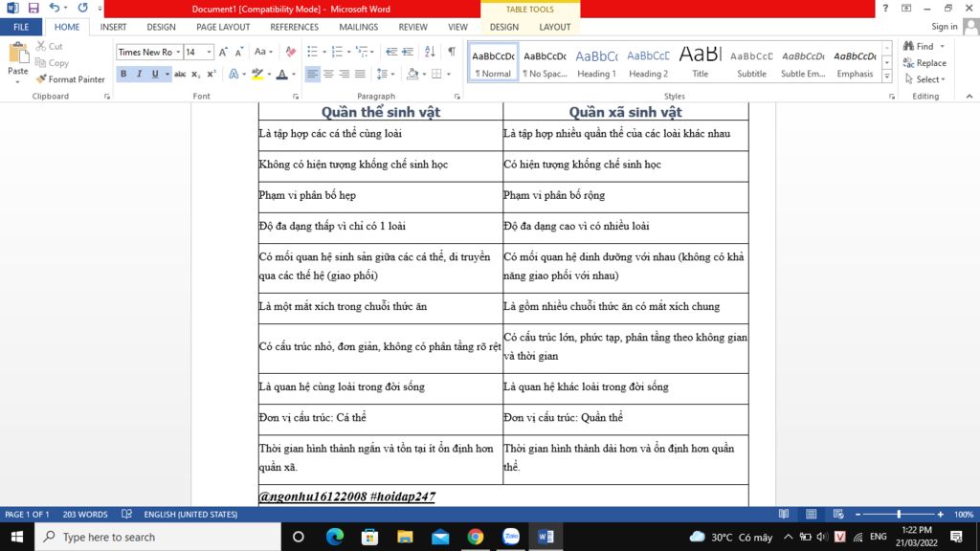Grow the font size
This screenshot has height=551, width=980.
(223, 52)
